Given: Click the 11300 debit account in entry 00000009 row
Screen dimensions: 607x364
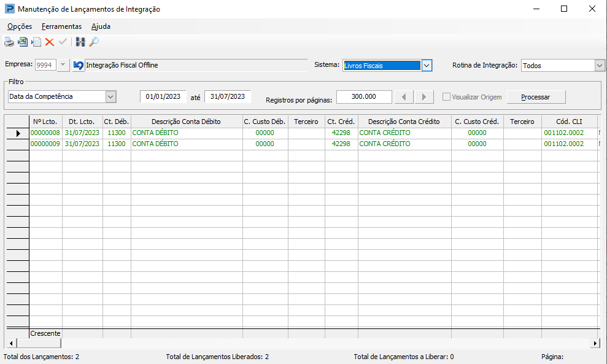Looking at the screenshot, I should pyautogui.click(x=117, y=144).
